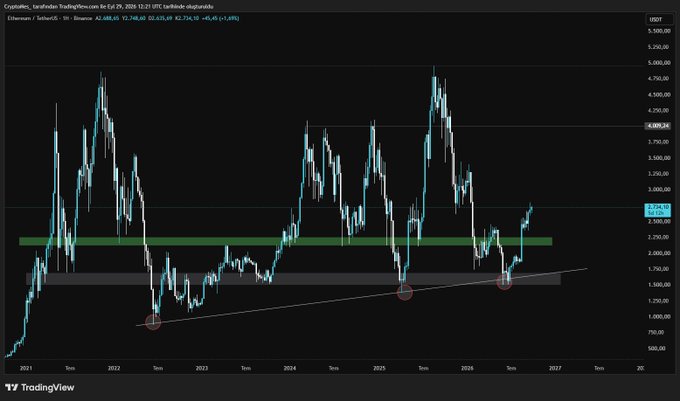Image resolution: width=680 pixels, height=401 pixels.
Task: Click the 4.500,00 price scale label
Action: pos(658,95)
